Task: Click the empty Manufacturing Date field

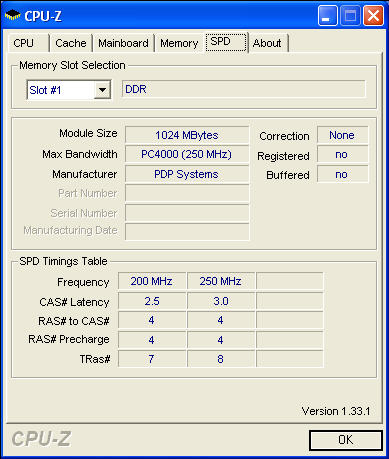Action: coord(187,231)
